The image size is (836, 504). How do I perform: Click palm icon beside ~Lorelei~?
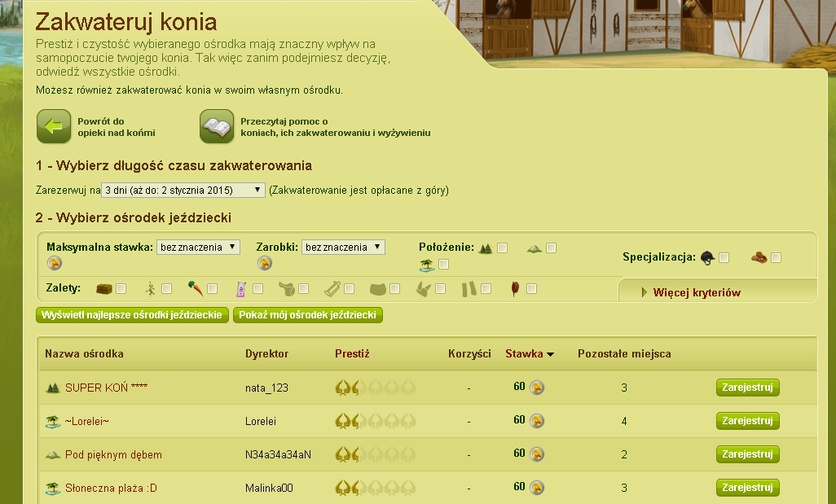[x=53, y=422]
